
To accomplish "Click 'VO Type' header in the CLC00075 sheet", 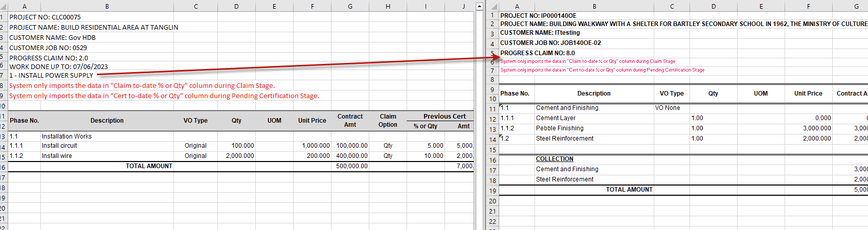I will 195,121.
